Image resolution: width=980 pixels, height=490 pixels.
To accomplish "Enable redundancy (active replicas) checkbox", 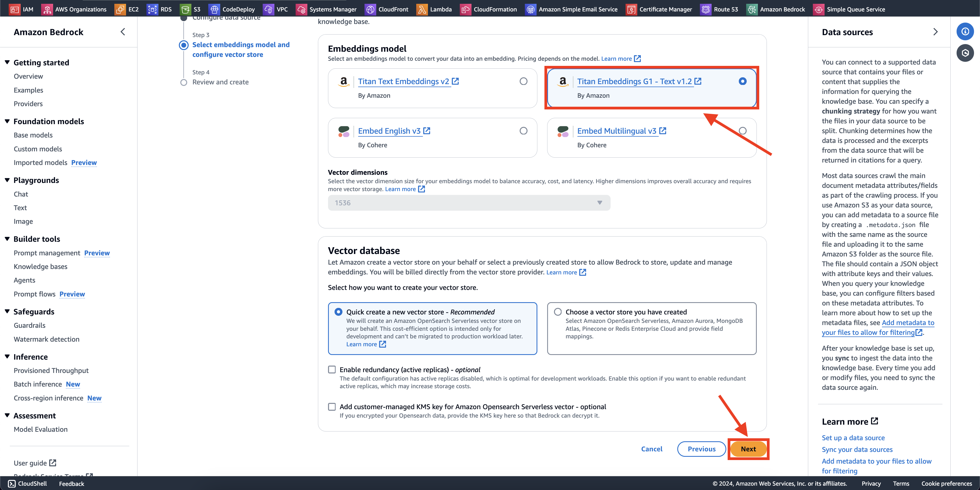I will [332, 369].
